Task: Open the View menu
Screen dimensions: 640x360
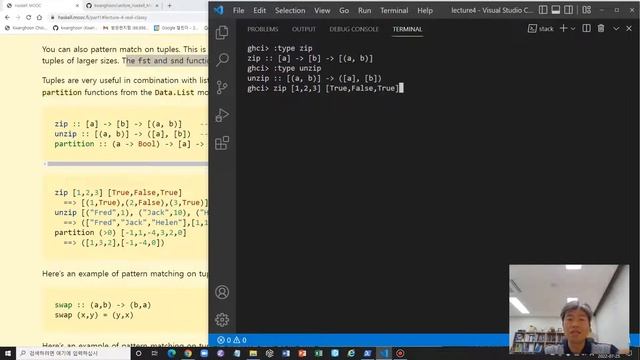Action: (322, 11)
